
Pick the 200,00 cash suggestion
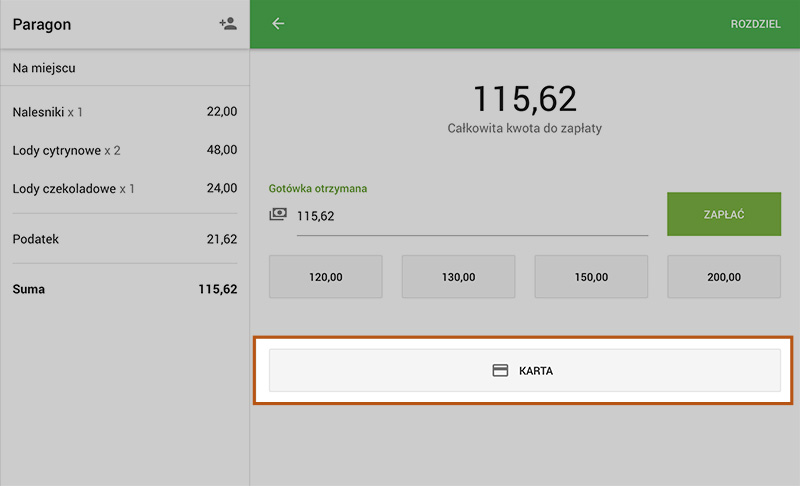723,277
